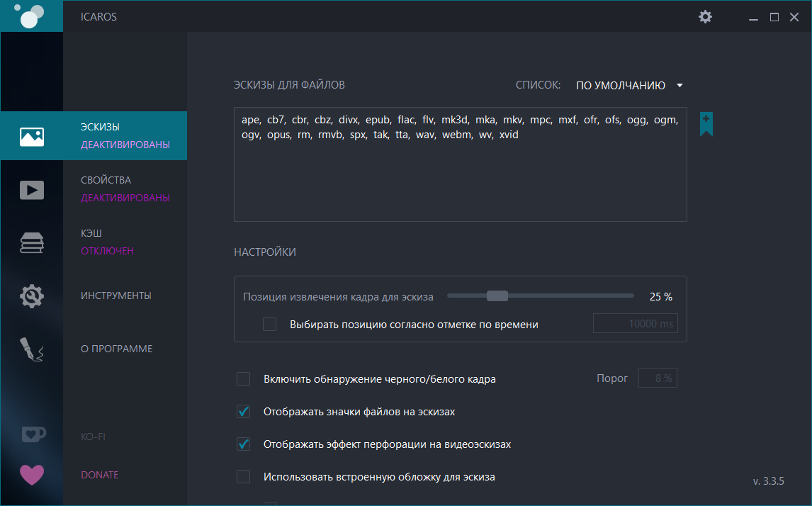Image resolution: width=812 pixels, height=506 pixels.
Task: Click the thumbnails picture icon in sidebar
Action: point(32,136)
